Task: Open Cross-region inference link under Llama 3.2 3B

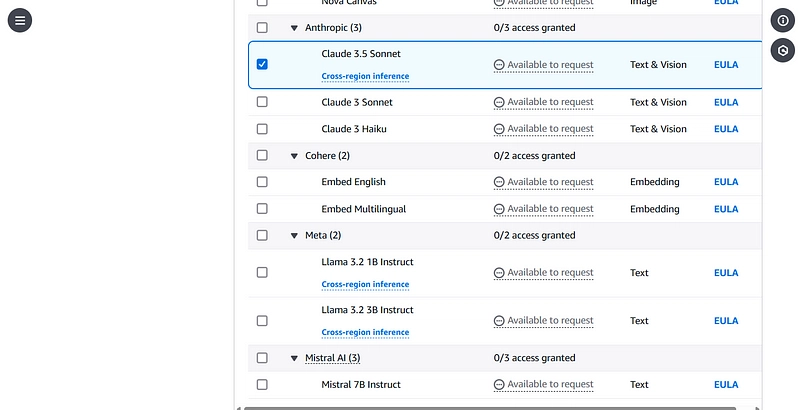Action: point(365,332)
